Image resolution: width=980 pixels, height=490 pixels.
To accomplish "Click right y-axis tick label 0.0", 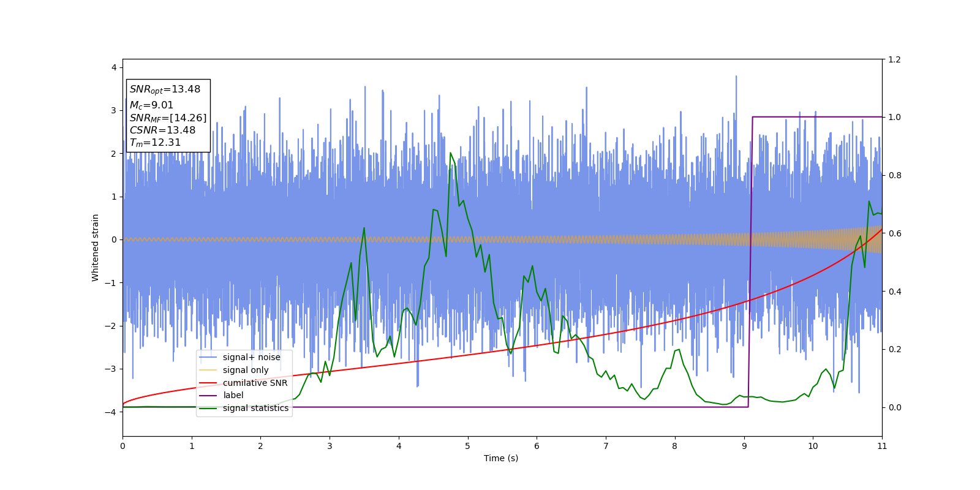I will tap(895, 407).
